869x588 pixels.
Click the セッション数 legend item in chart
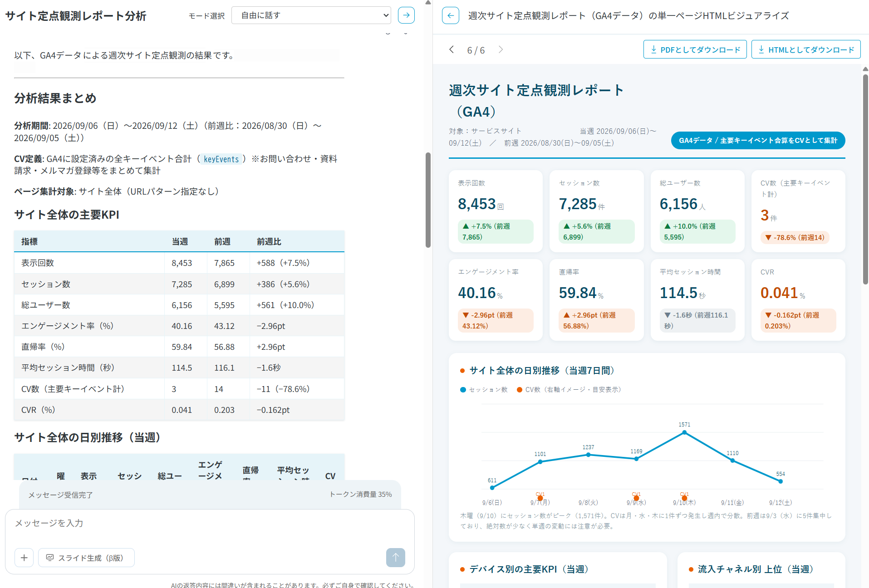[484, 390]
